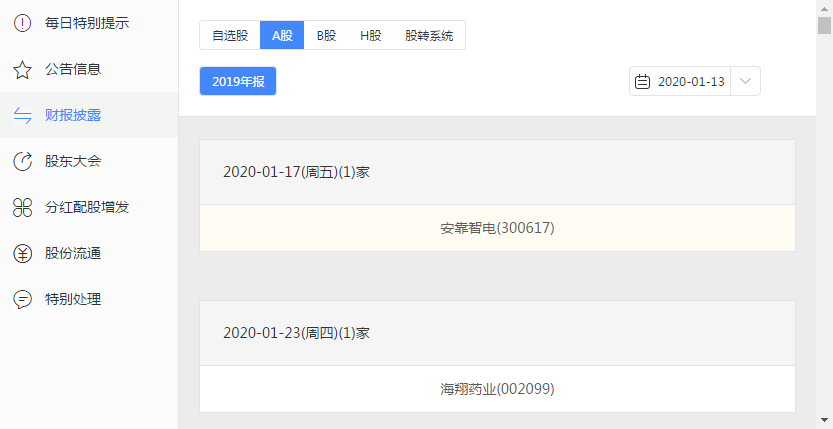The image size is (833, 429).
Task: Click the scrollbar down arrow
Action: [824, 422]
